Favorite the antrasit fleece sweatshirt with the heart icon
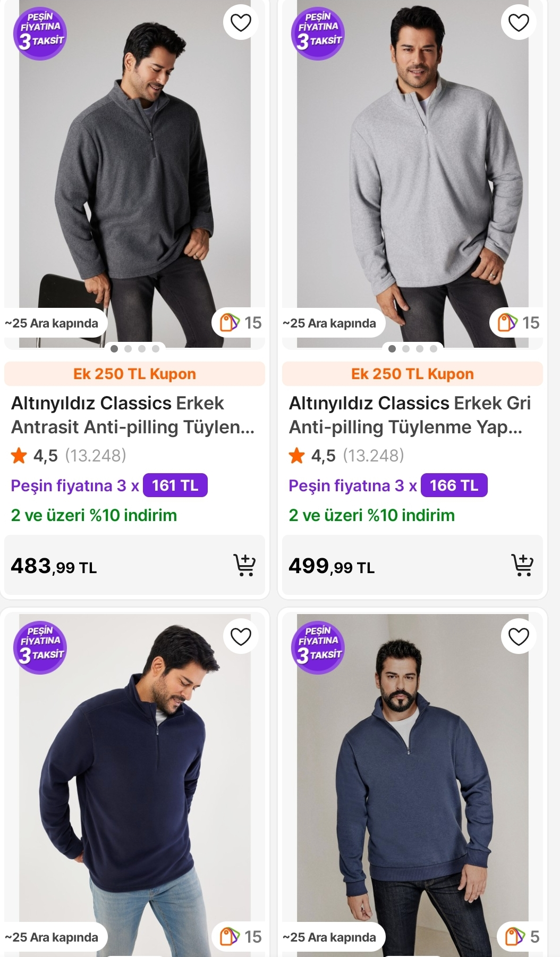Screen dimensions: 560x957 tap(241, 22)
